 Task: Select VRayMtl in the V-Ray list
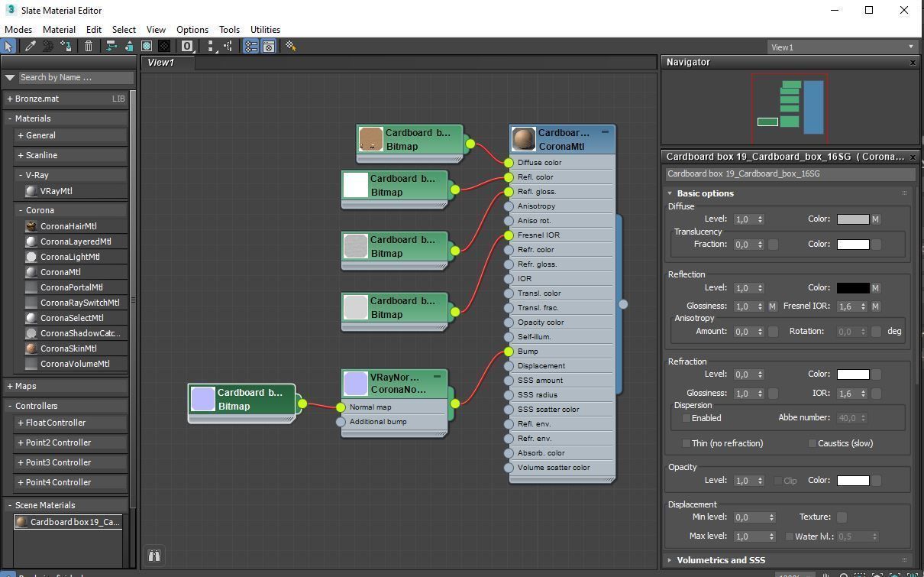point(57,191)
